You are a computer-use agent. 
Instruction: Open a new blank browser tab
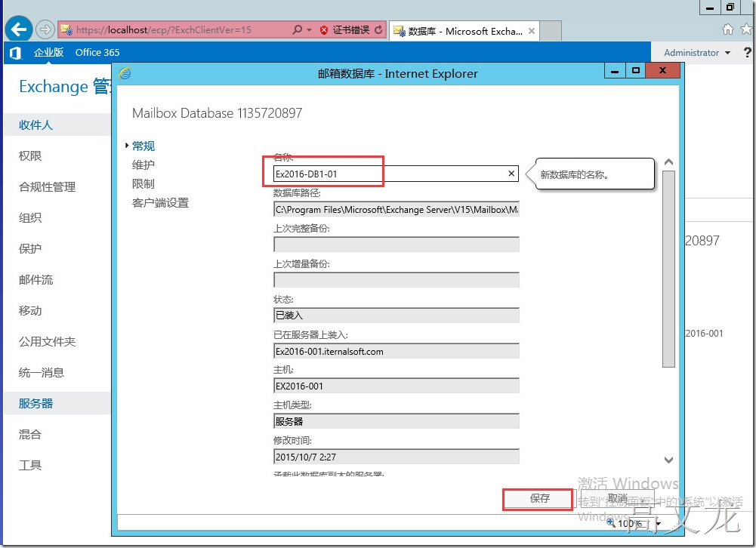pos(551,31)
